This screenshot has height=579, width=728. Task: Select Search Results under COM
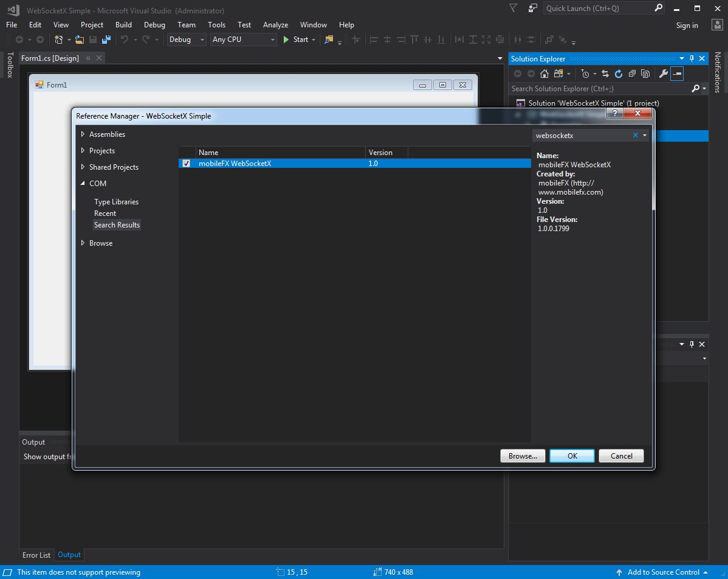[117, 225]
